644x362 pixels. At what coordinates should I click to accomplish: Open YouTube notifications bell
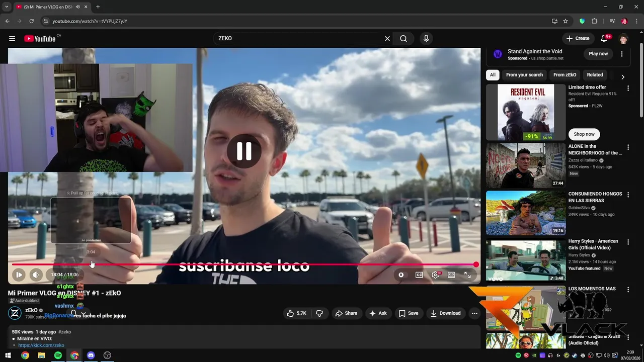pos(605,39)
